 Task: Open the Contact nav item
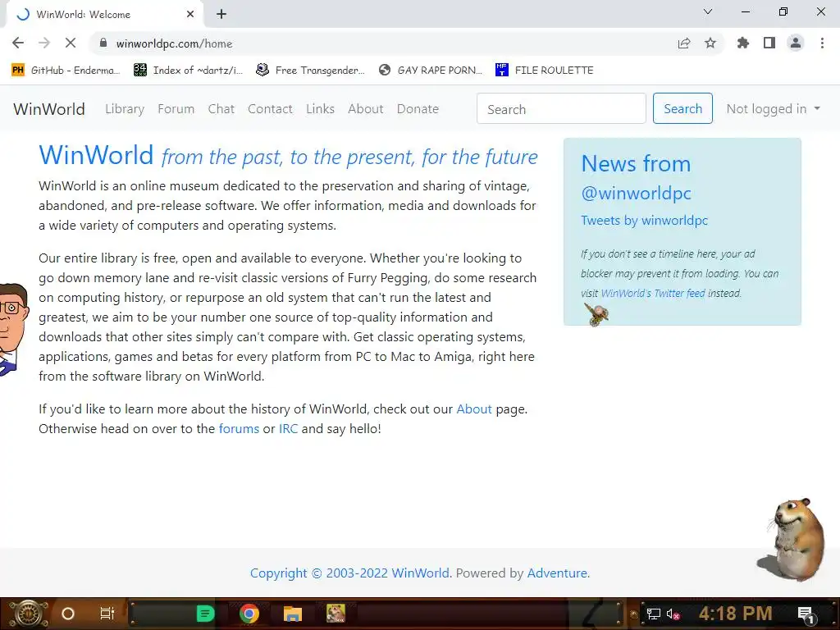click(x=270, y=109)
